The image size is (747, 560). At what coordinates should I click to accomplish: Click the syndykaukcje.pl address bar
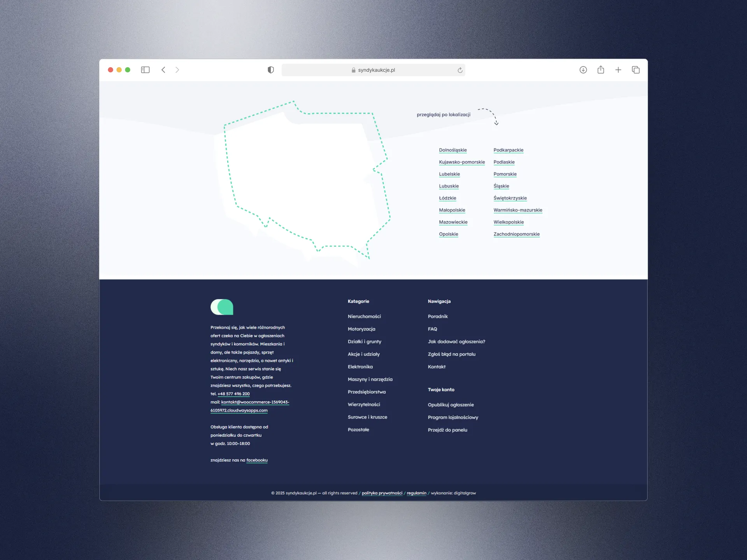click(373, 70)
